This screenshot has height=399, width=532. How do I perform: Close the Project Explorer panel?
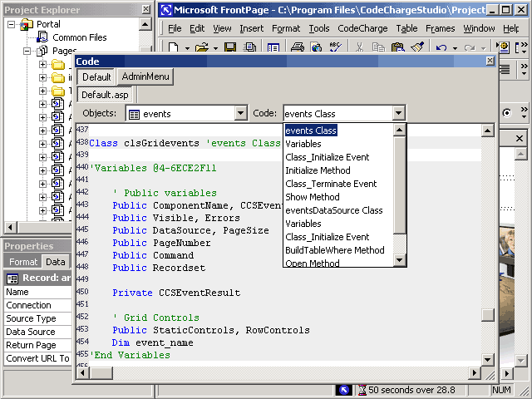146,10
